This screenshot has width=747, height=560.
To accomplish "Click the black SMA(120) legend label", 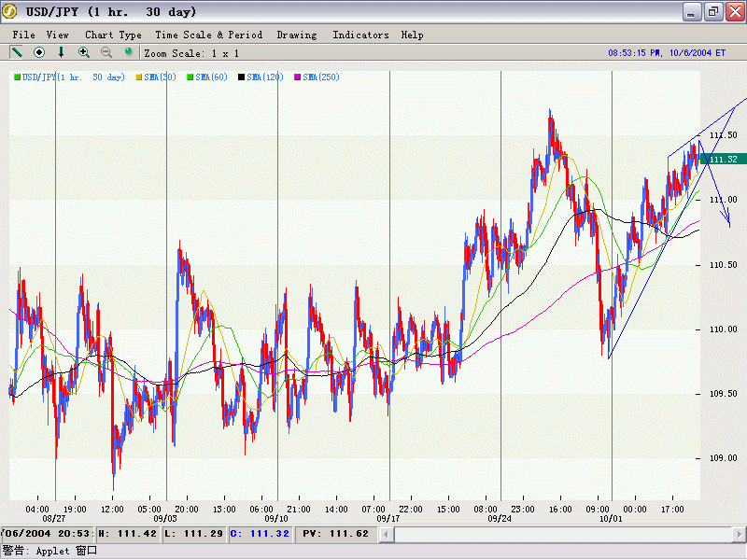I will 265,77.
